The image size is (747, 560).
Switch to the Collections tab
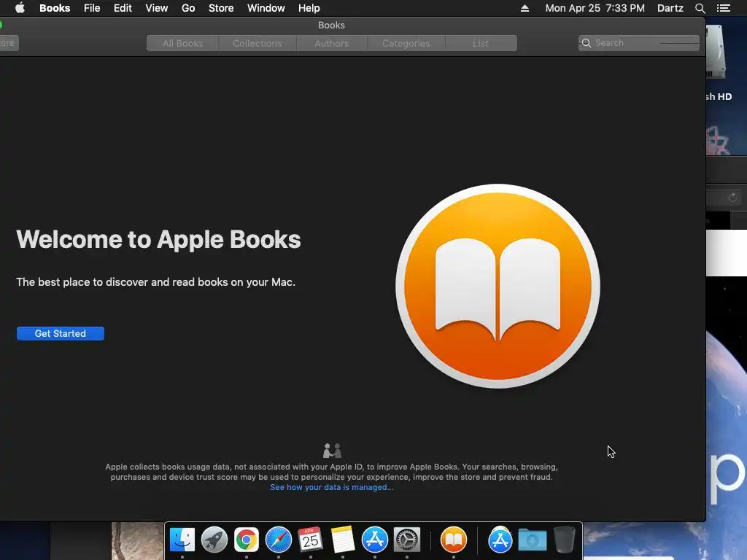(258, 43)
